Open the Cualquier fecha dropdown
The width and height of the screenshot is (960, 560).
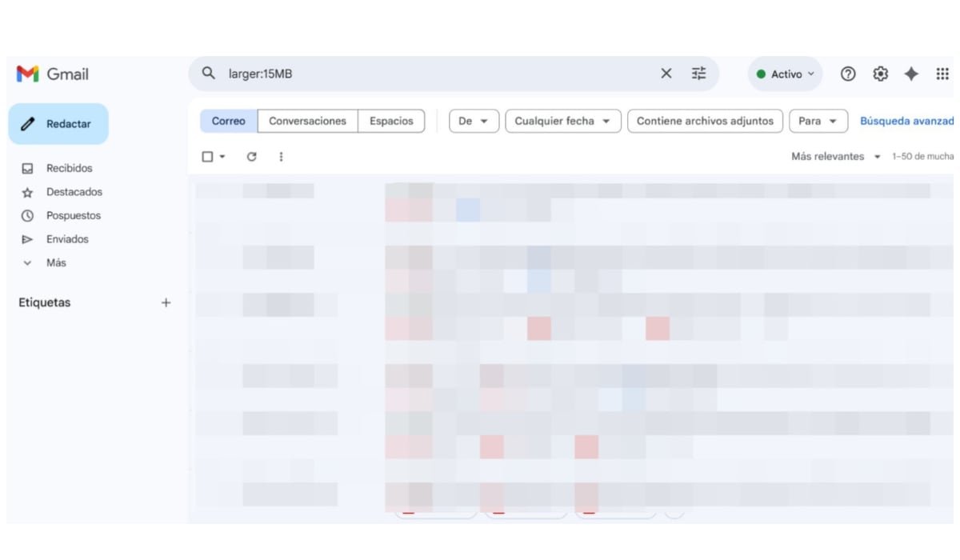(x=562, y=121)
